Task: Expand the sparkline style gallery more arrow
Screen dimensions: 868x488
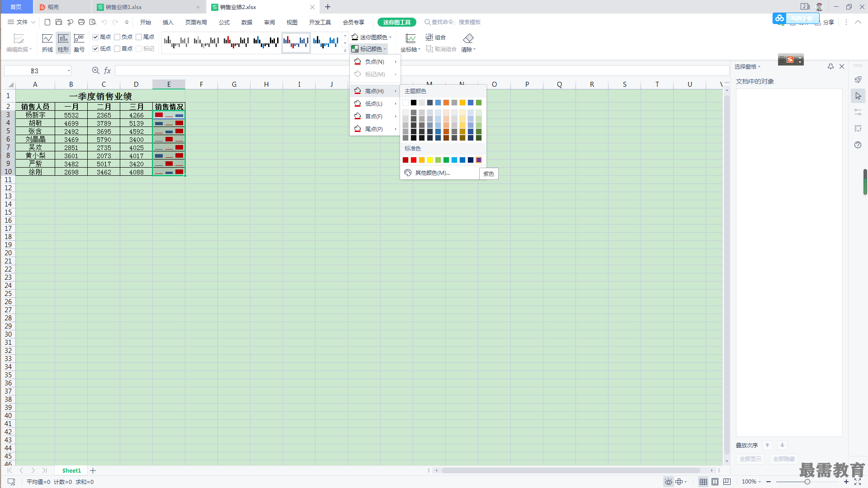Action: [345, 50]
